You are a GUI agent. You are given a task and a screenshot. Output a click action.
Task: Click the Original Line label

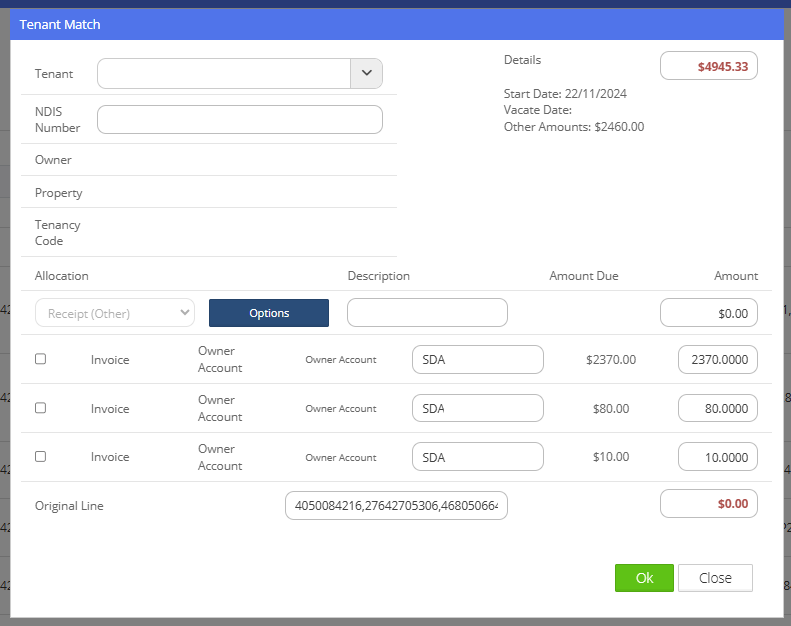pos(69,506)
